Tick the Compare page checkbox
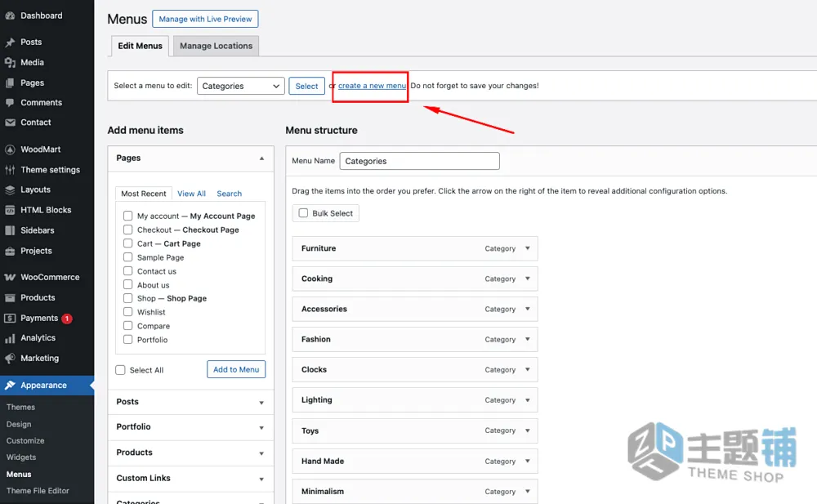 (x=127, y=325)
